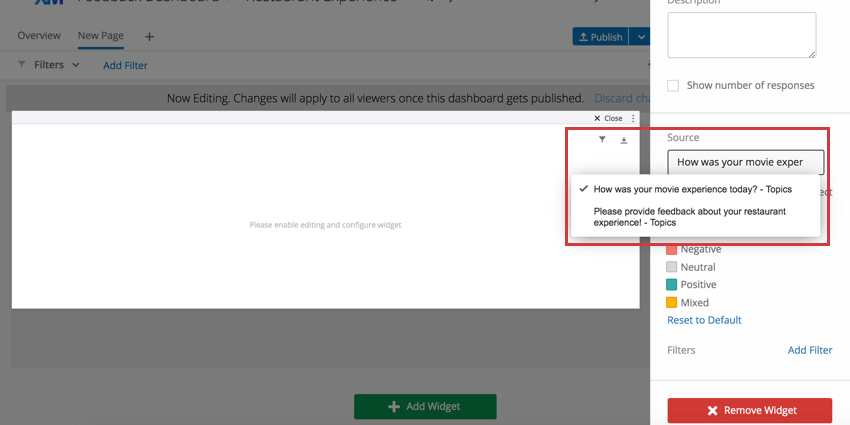Viewport: 850px width, 425px height.
Task: Toggle Show number of responses checkbox
Action: pyautogui.click(x=673, y=86)
